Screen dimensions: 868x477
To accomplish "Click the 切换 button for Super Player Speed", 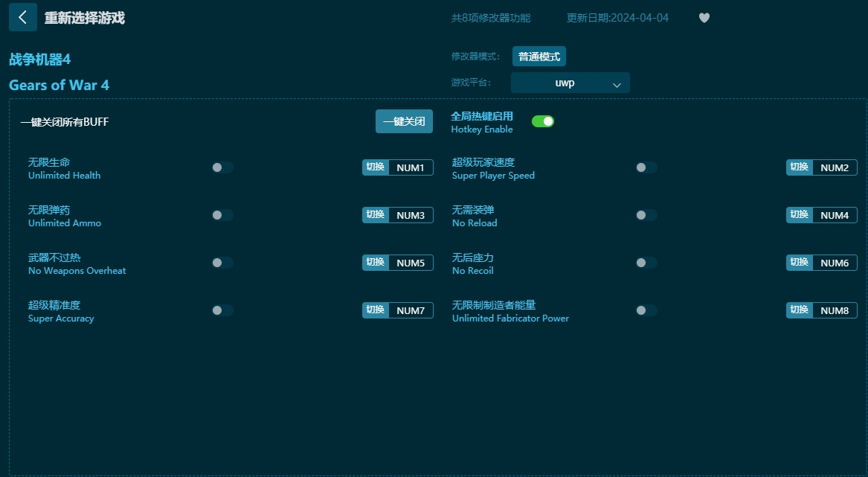I will [799, 167].
